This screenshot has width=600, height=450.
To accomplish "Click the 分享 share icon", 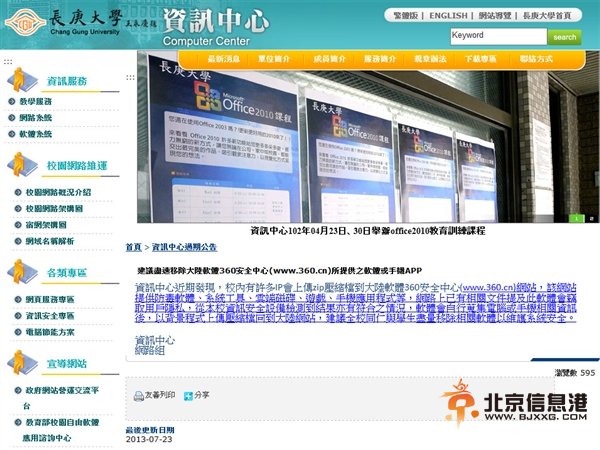I will pyautogui.click(x=188, y=396).
